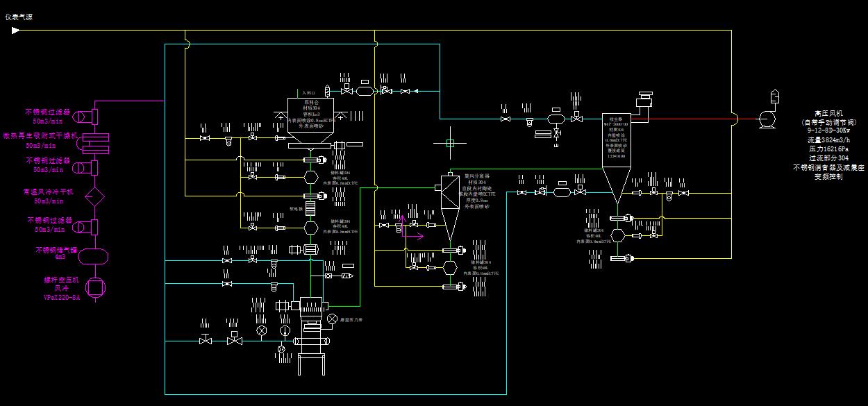The height and width of the screenshot is (406, 868).
Task: Click the grinding chamber pressure gauge circle
Action: pyautogui.click(x=332, y=318)
